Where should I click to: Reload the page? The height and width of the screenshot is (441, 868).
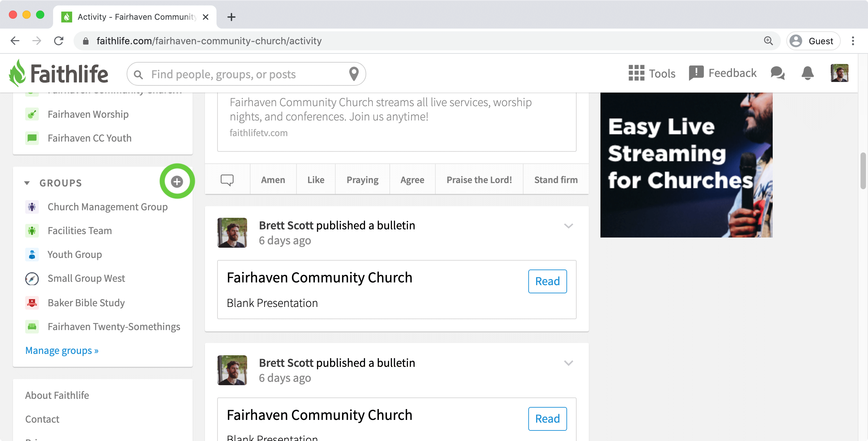[x=59, y=41]
